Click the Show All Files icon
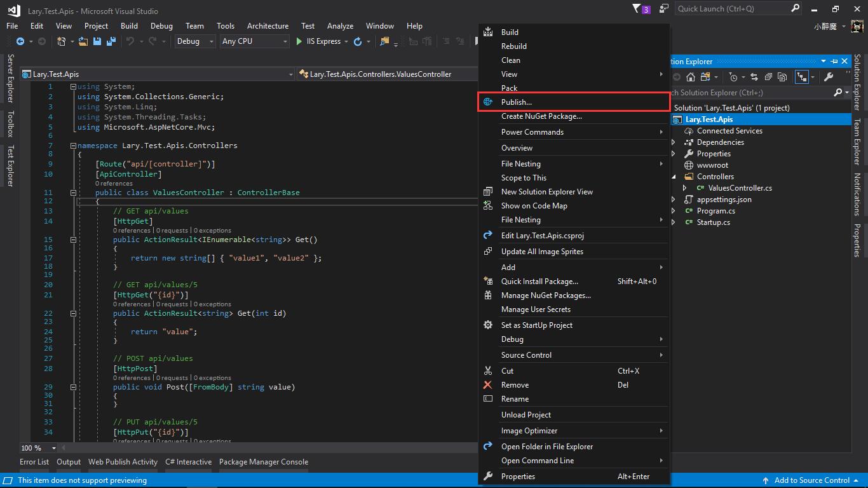The height and width of the screenshot is (488, 868). [x=782, y=77]
